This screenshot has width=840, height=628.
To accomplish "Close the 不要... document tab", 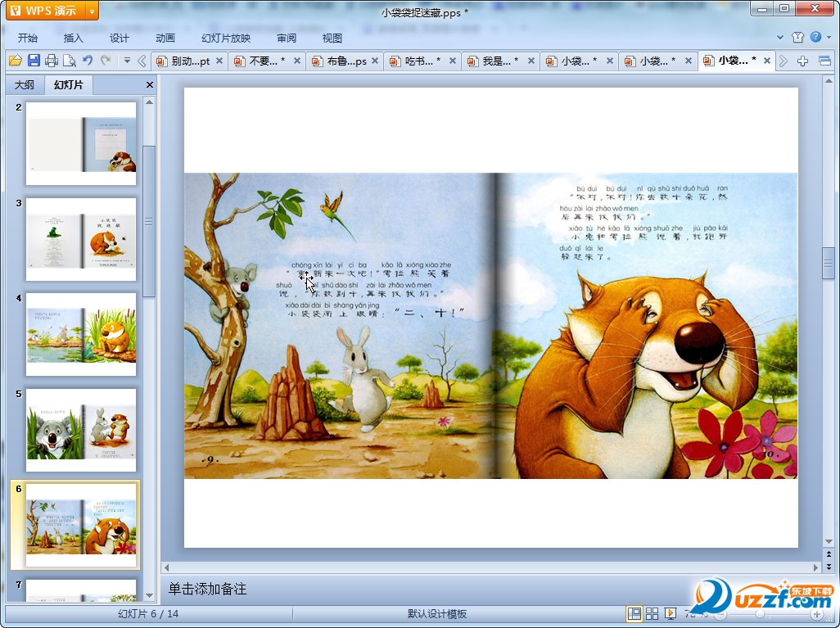I will [297, 61].
